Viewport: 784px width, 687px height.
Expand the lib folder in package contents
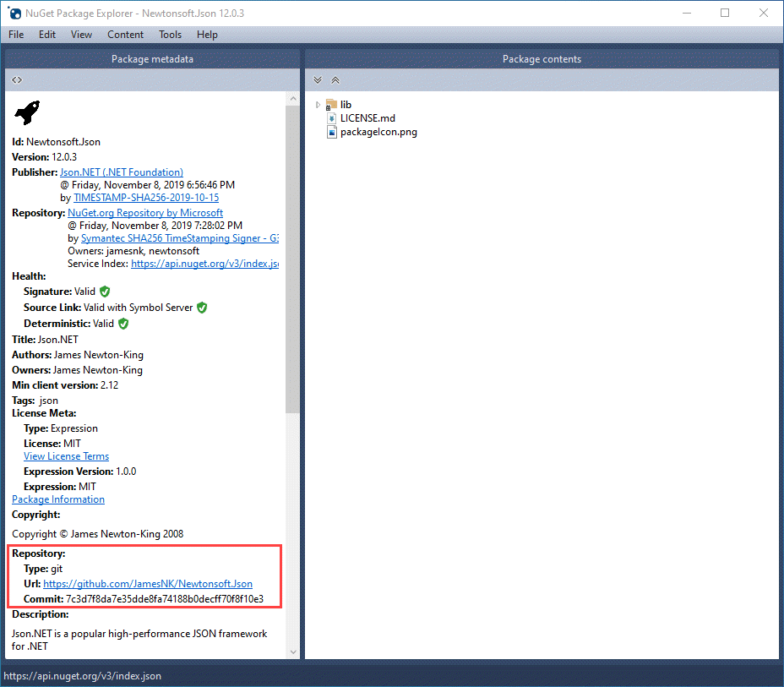(x=318, y=104)
